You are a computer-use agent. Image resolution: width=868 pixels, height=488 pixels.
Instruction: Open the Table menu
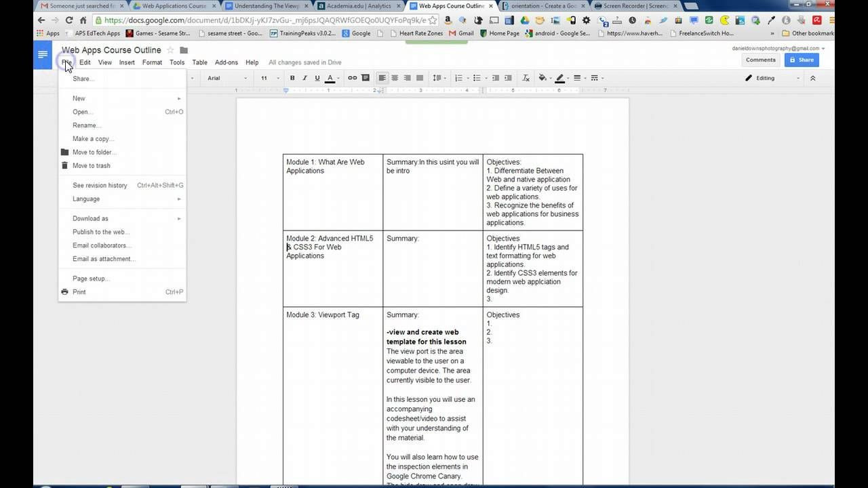tap(199, 62)
